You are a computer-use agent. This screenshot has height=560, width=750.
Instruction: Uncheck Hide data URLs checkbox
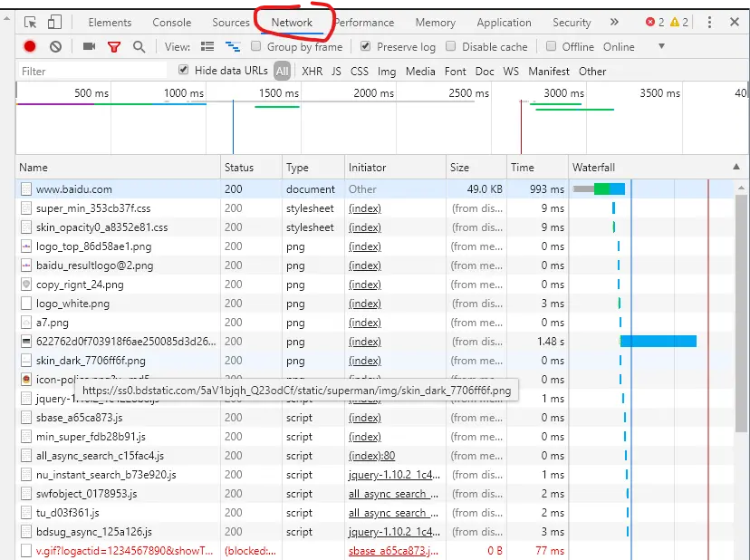click(183, 70)
